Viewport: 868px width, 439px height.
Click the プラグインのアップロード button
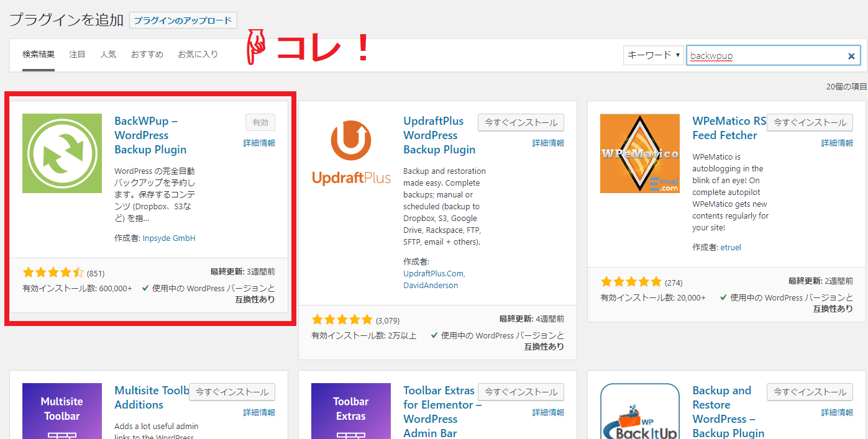(183, 20)
